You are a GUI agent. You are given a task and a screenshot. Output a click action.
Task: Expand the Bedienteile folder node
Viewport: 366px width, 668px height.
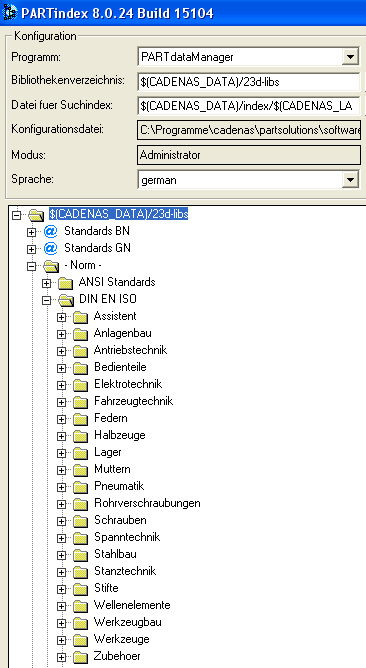point(61,368)
